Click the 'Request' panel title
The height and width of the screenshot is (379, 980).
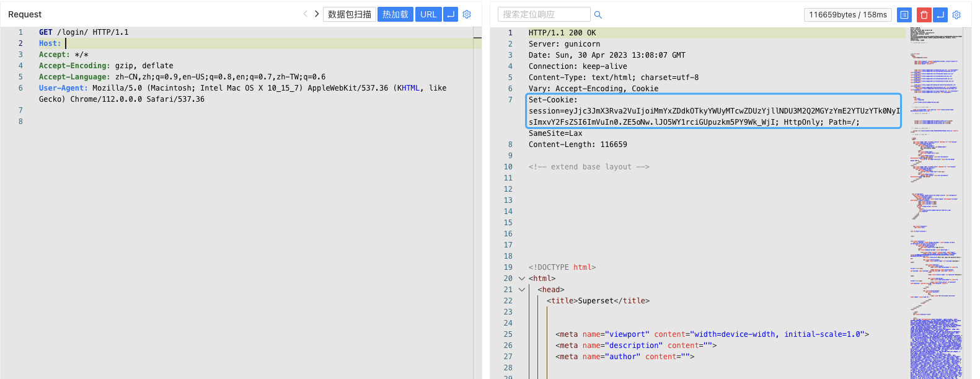click(x=25, y=14)
